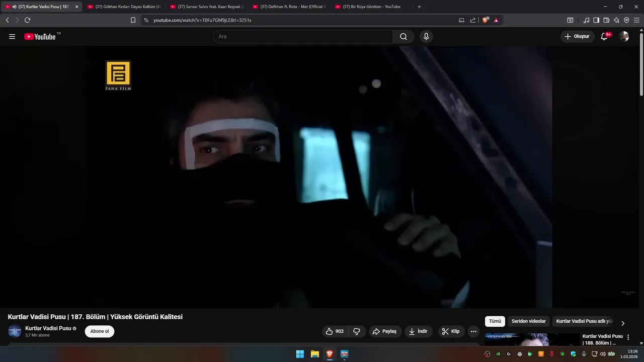The width and height of the screenshot is (644, 362).
Task: Subscribe using Abone ol button
Action: [100, 331]
